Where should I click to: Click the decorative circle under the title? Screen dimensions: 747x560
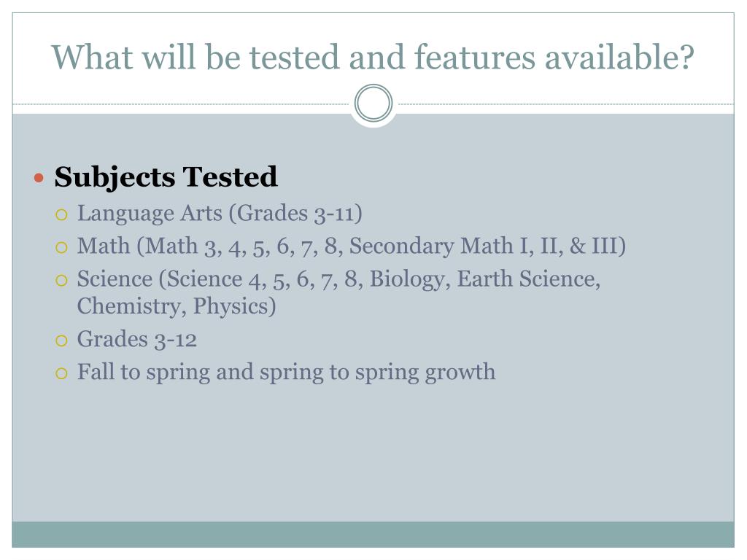(x=373, y=104)
